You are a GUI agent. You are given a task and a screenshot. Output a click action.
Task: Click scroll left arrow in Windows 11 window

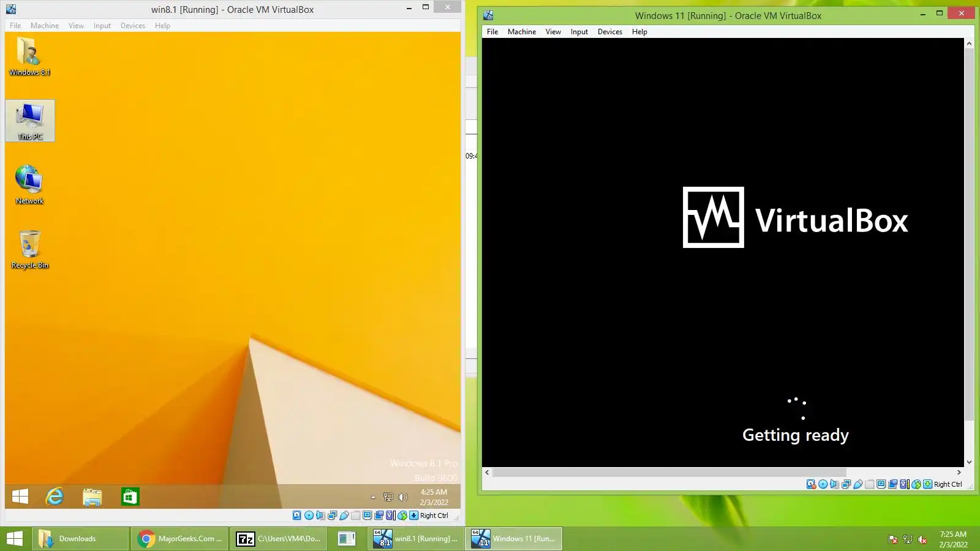487,472
